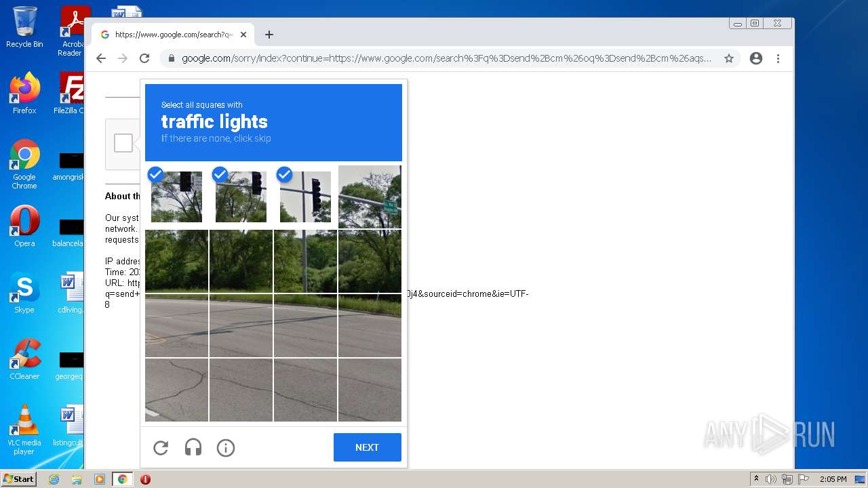868x488 pixels.
Task: Deselect the third checked traffic light tile
Action: (305, 197)
